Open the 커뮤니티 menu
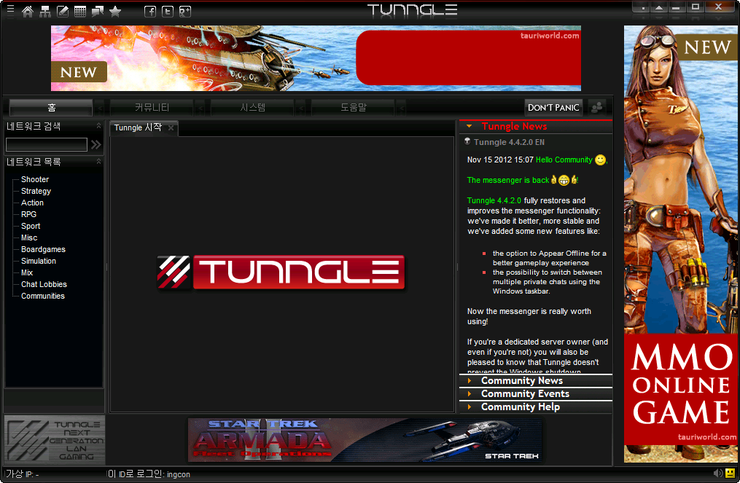The height and width of the screenshot is (483, 740). pos(151,107)
